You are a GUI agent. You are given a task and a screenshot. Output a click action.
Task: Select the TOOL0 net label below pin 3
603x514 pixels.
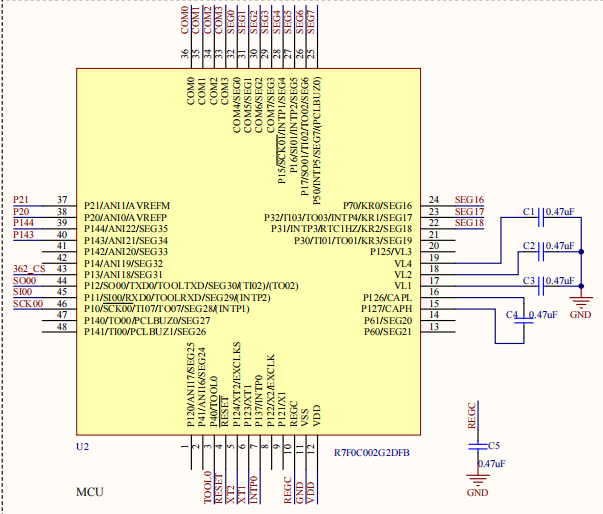(x=208, y=487)
